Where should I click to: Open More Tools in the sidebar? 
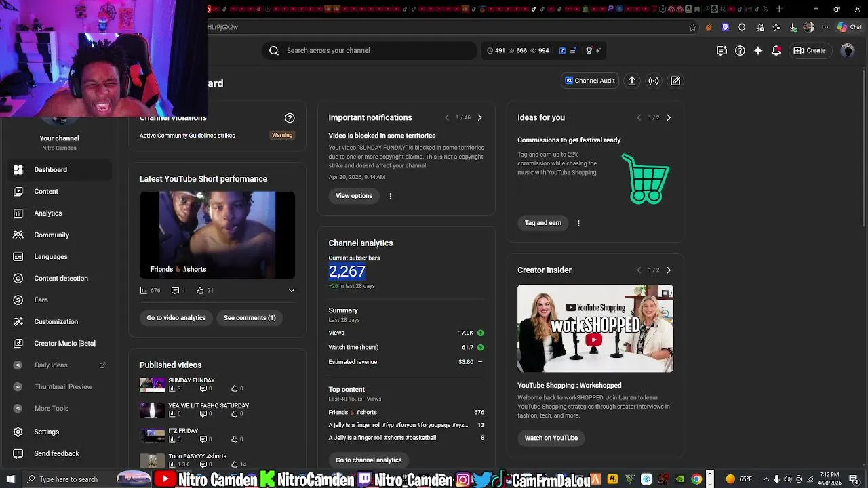[60, 409]
